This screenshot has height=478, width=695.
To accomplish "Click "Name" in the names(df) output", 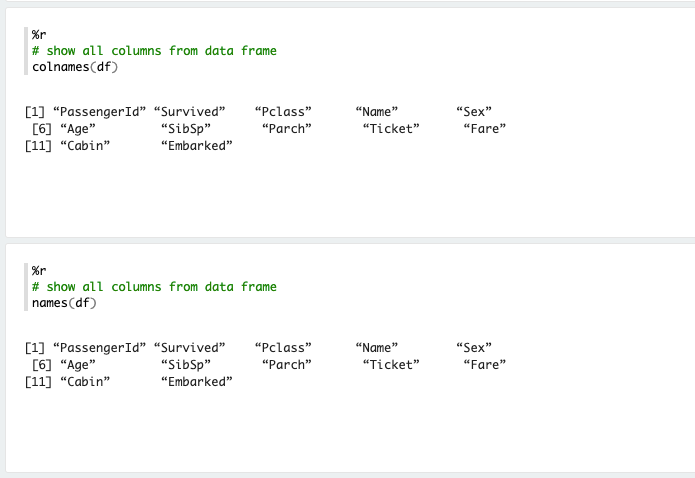I will pyautogui.click(x=376, y=348).
